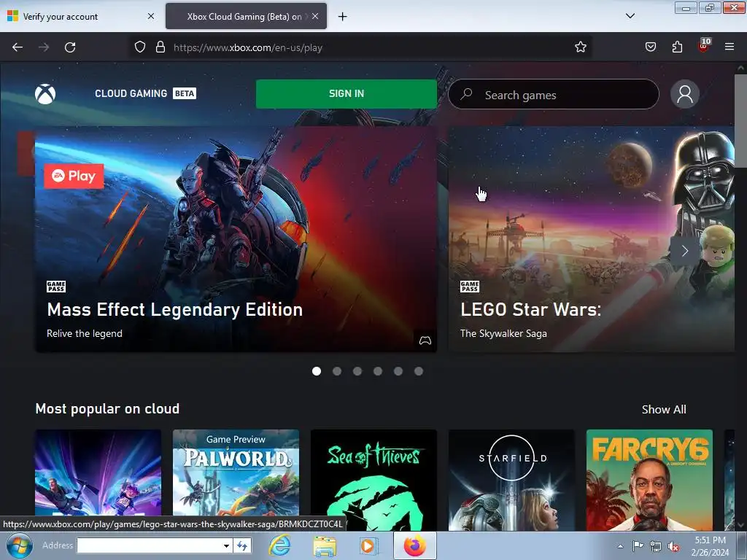This screenshot has width=747, height=560.
Task: Open Windows Explorer folder taskbar icon
Action: [325, 545]
